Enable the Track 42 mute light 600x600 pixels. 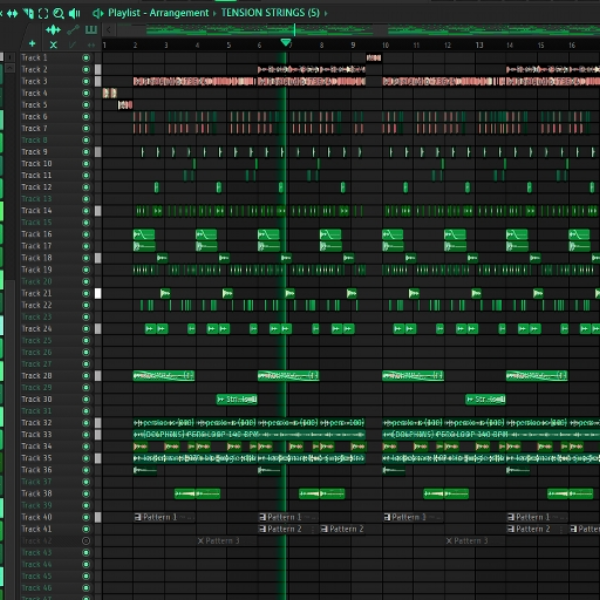[x=86, y=541]
